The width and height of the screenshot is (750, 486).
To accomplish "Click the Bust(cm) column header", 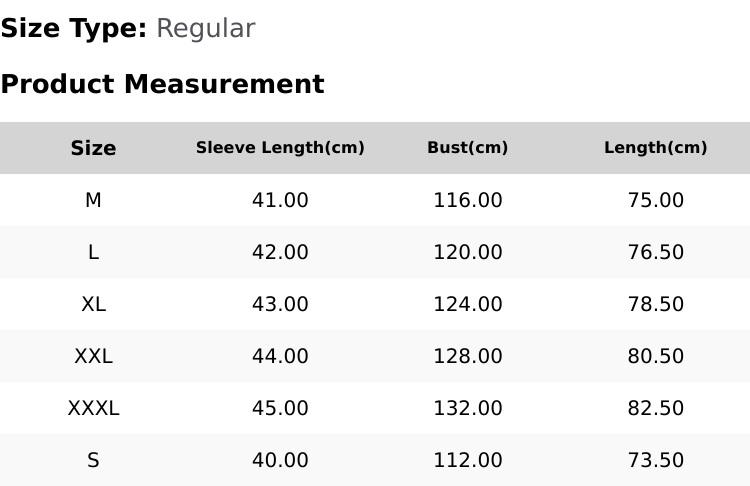I will (468, 147).
